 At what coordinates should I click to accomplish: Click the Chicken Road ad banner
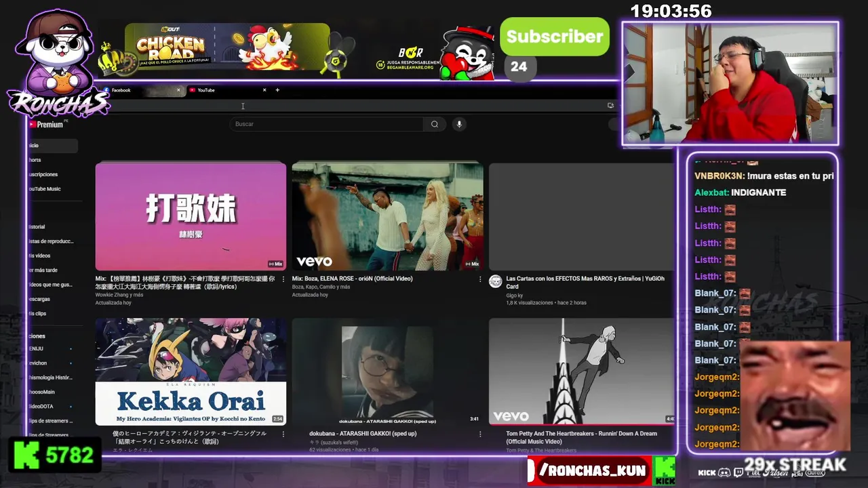pyautogui.click(x=227, y=47)
